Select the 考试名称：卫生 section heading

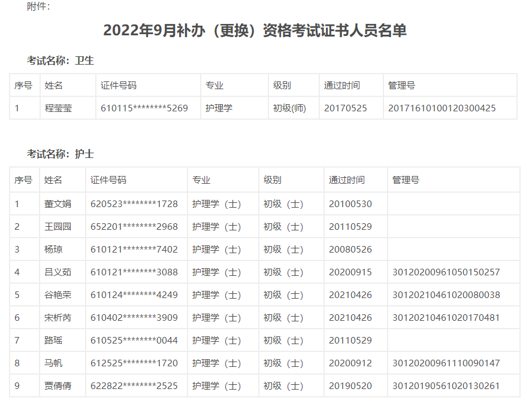click(60, 60)
